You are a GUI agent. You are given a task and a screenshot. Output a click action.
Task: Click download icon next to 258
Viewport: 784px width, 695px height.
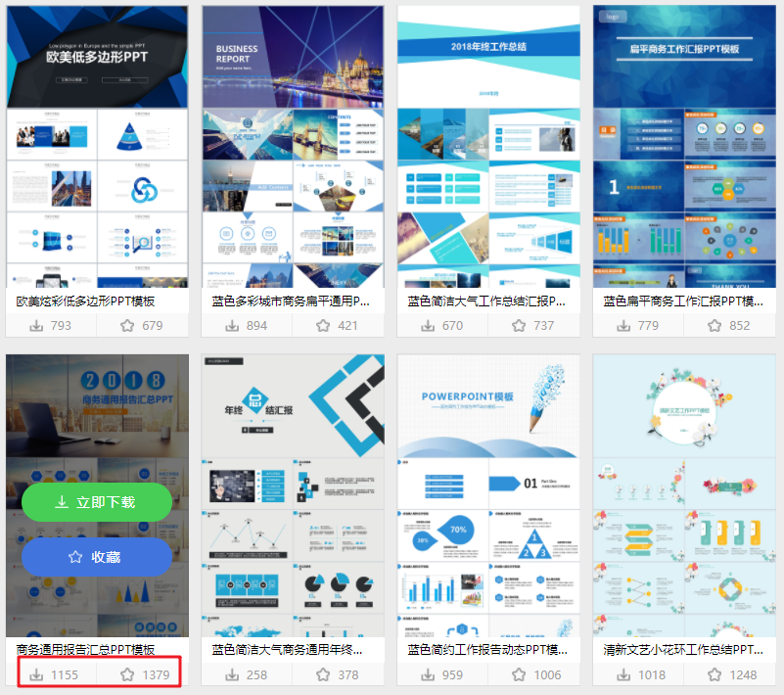click(x=232, y=675)
